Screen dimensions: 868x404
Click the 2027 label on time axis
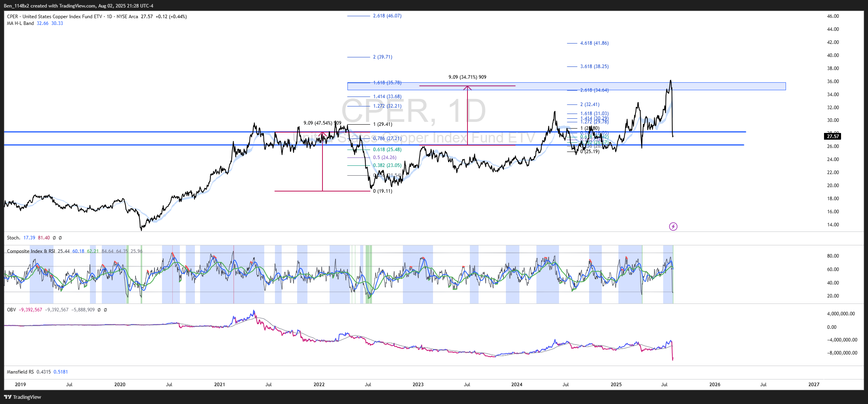click(x=814, y=385)
